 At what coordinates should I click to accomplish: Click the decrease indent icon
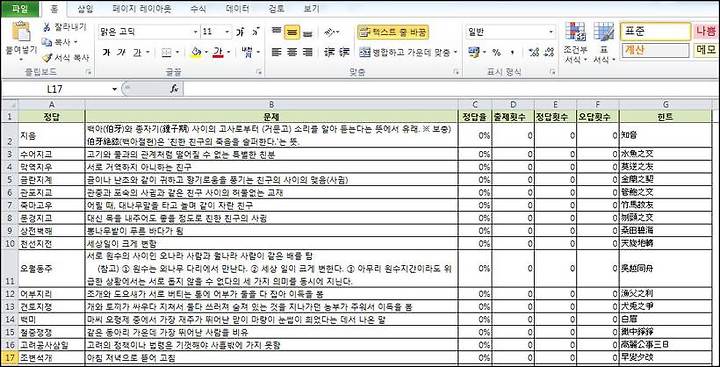[x=328, y=52]
